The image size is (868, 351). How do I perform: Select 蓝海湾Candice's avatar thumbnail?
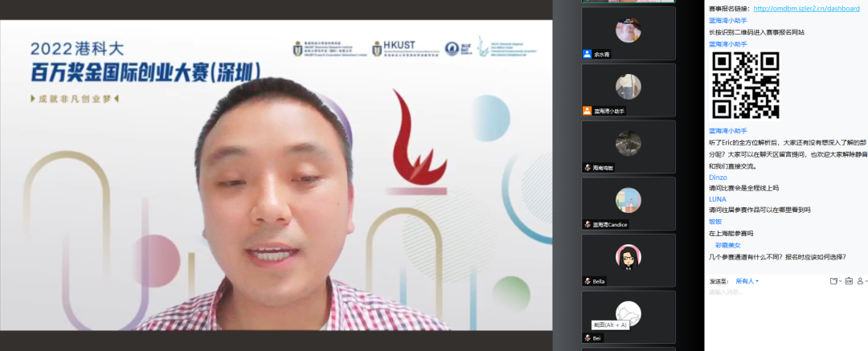[628, 200]
